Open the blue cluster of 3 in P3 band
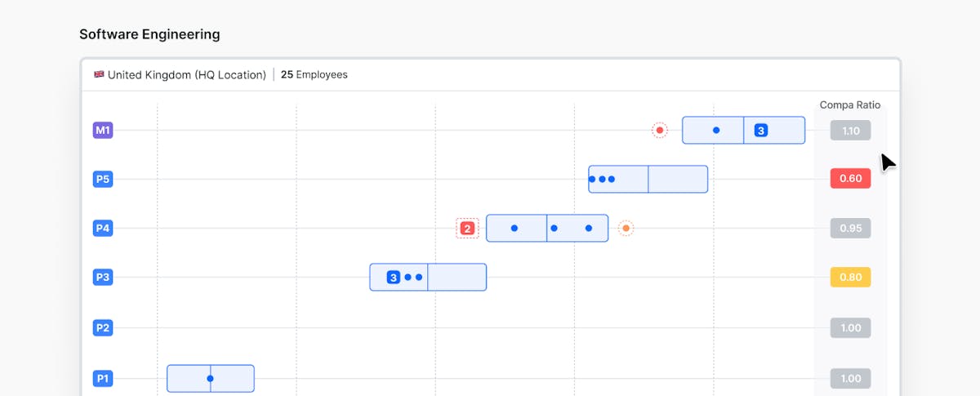The height and width of the screenshot is (396, 980). [x=393, y=277]
